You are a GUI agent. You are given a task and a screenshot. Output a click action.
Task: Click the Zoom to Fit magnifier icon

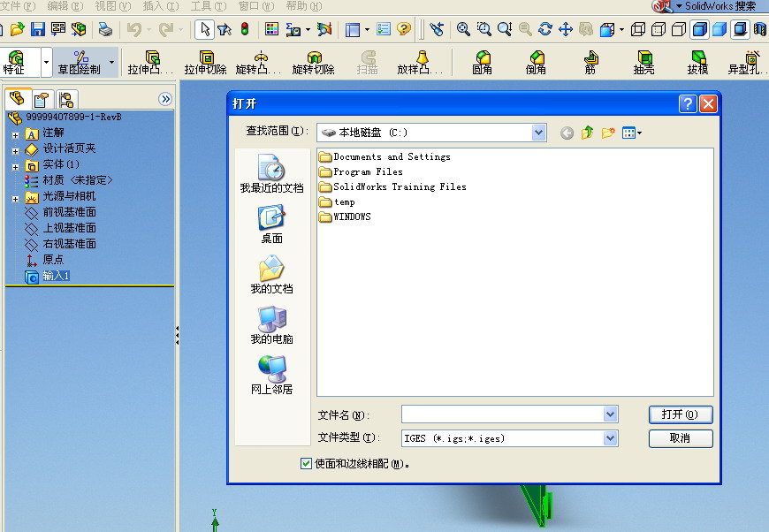[x=463, y=29]
